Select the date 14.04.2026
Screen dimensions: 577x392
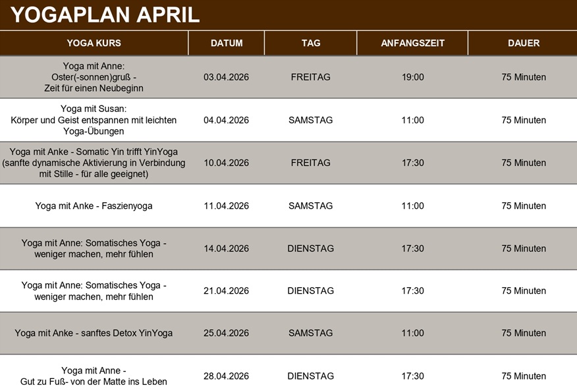(x=227, y=248)
